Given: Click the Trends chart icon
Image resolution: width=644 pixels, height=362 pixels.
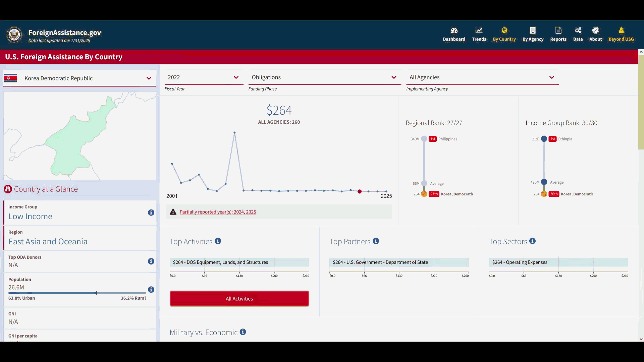Looking at the screenshot, I should [x=479, y=31].
